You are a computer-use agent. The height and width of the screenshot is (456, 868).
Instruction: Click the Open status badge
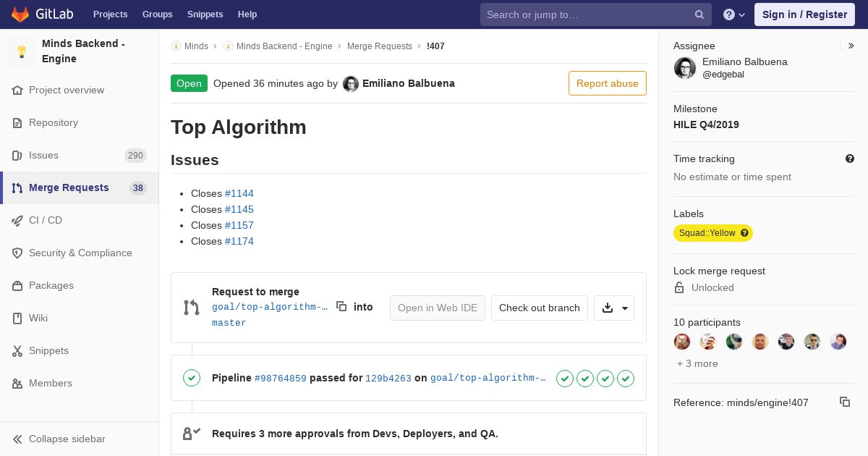click(x=189, y=83)
